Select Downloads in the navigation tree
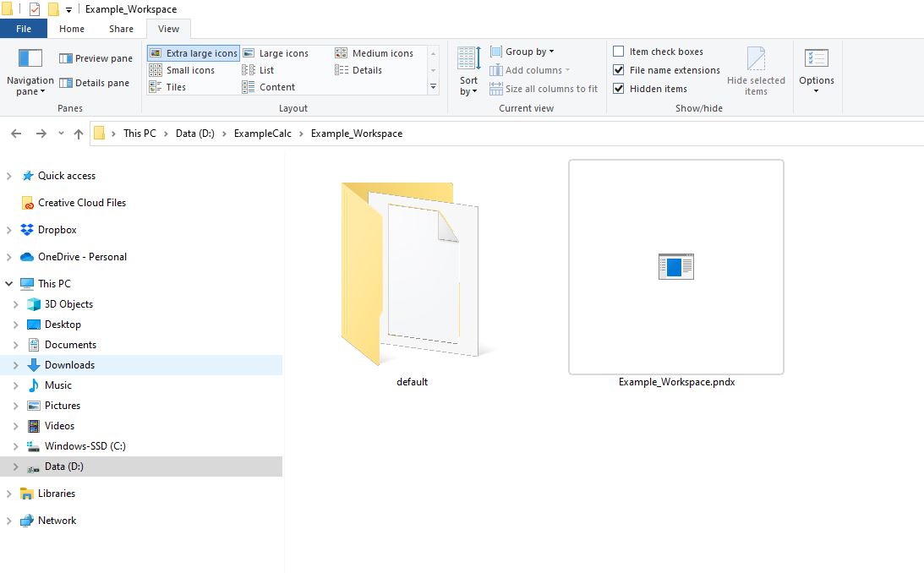Viewport: 924px width, 573px height. [69, 365]
